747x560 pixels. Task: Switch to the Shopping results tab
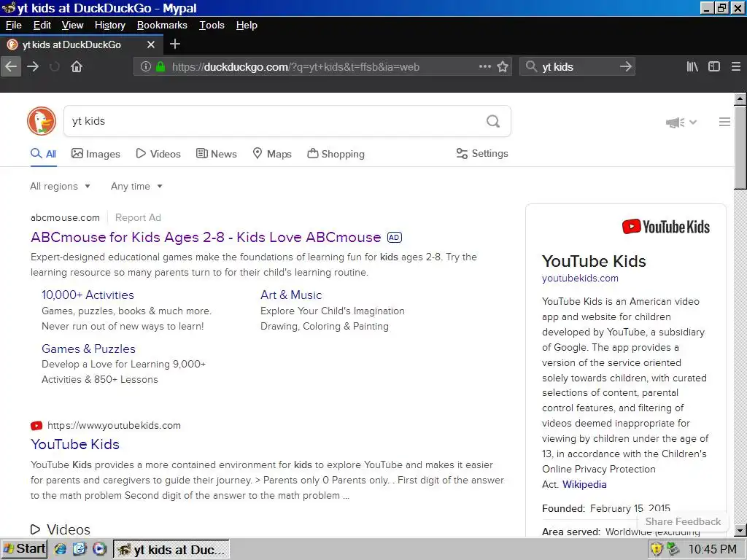click(x=336, y=154)
